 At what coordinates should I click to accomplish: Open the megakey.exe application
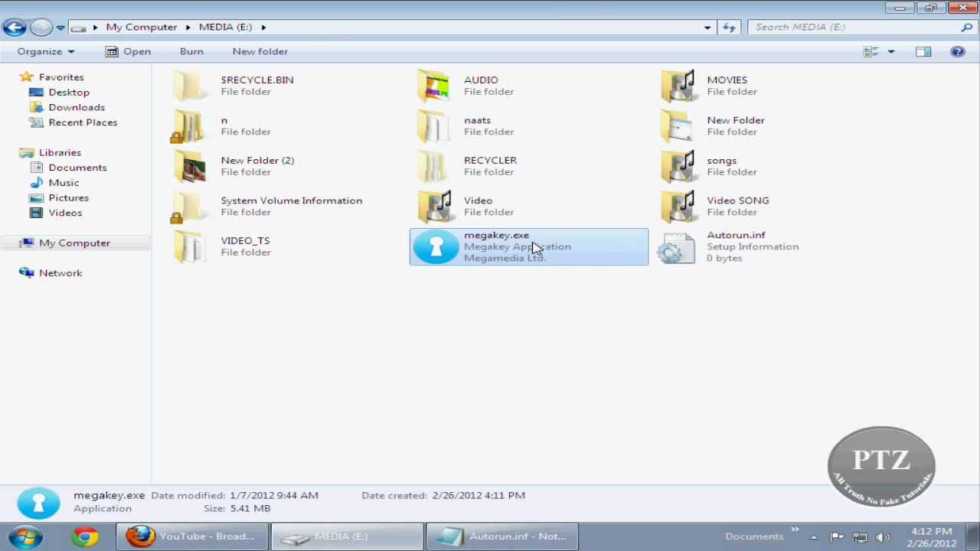496,235
